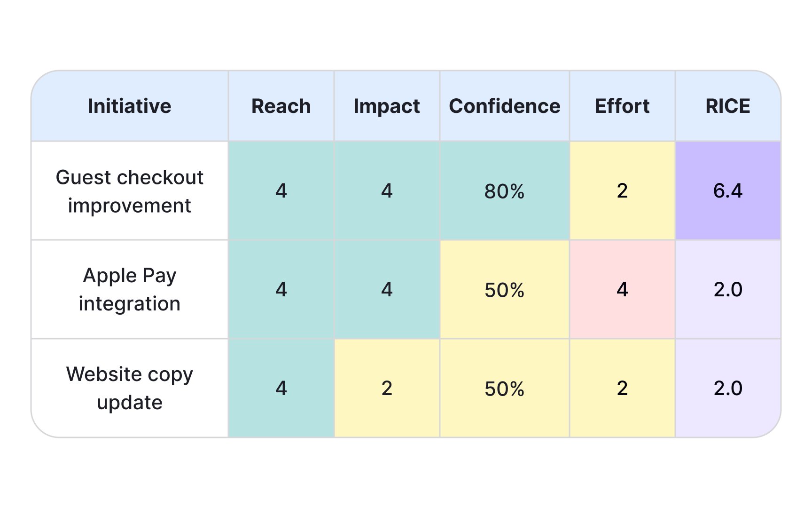Select the Reach column header
This screenshot has height=508, width=812.
(281, 106)
